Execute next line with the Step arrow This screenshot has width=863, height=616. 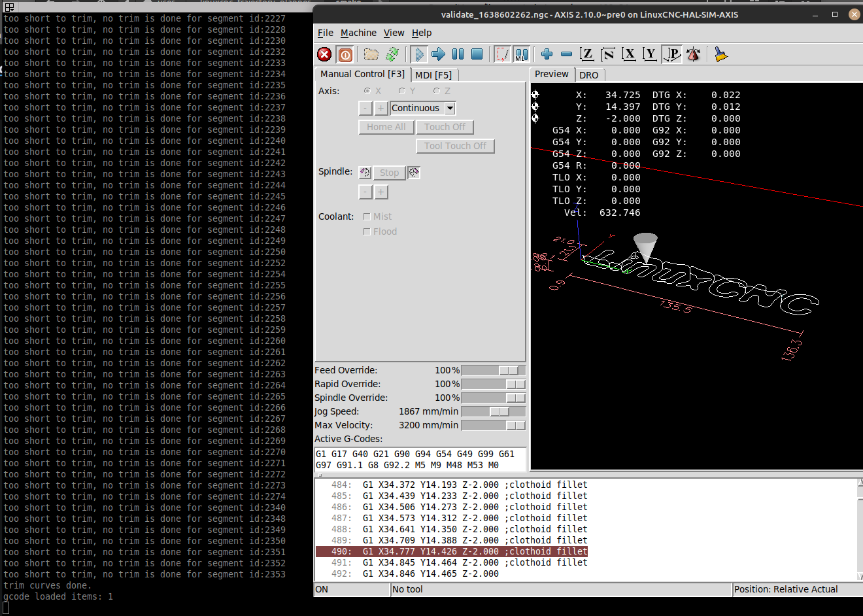point(439,54)
